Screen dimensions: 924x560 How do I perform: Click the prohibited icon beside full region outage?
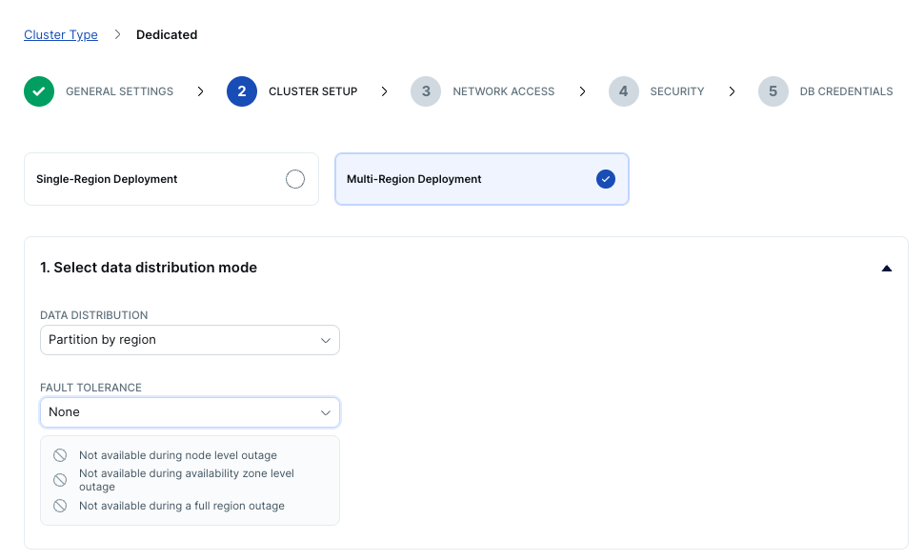(60, 506)
